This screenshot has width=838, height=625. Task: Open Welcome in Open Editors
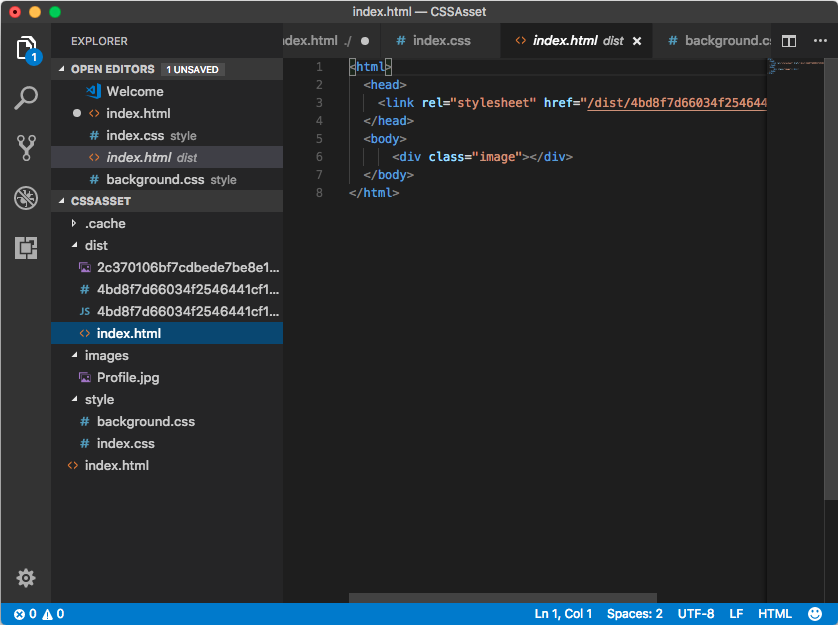(x=167, y=91)
